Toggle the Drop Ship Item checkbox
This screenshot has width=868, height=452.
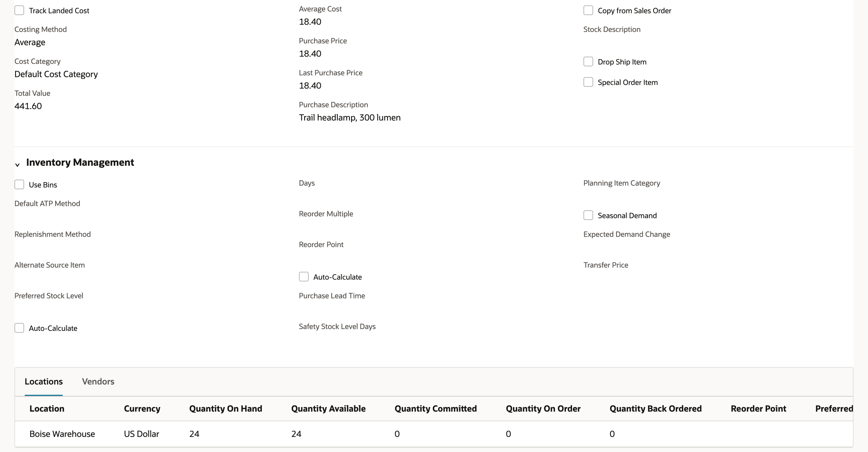(588, 62)
